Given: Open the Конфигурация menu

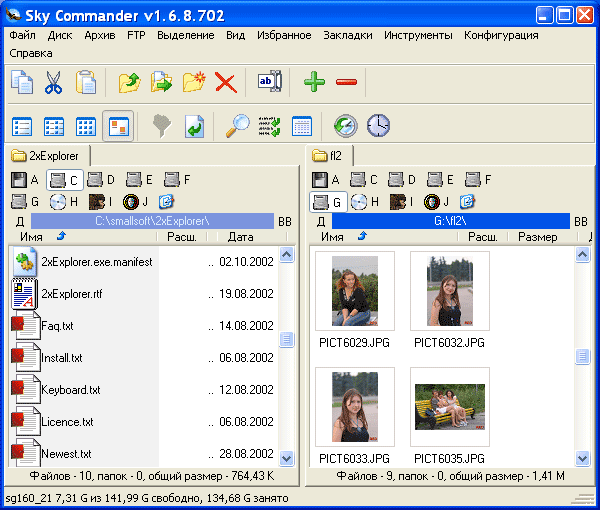Looking at the screenshot, I should pyautogui.click(x=501, y=36).
